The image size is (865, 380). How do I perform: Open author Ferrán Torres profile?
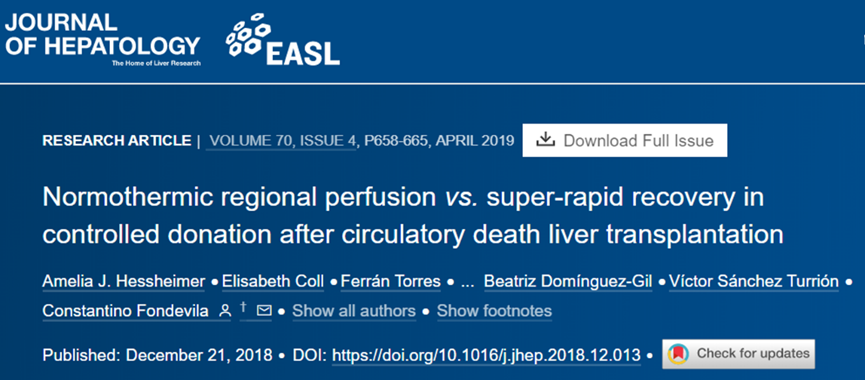pos(391,282)
